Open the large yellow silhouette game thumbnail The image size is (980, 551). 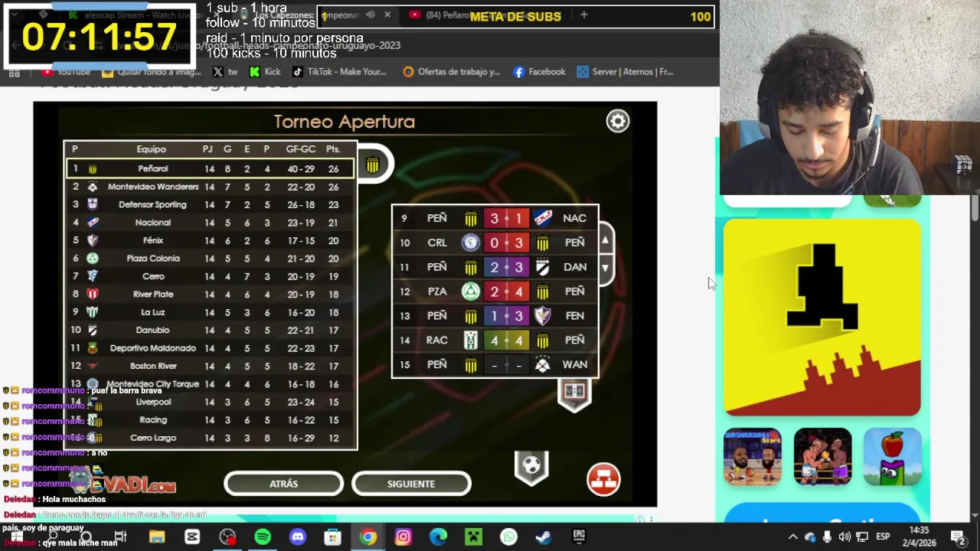pos(822,318)
